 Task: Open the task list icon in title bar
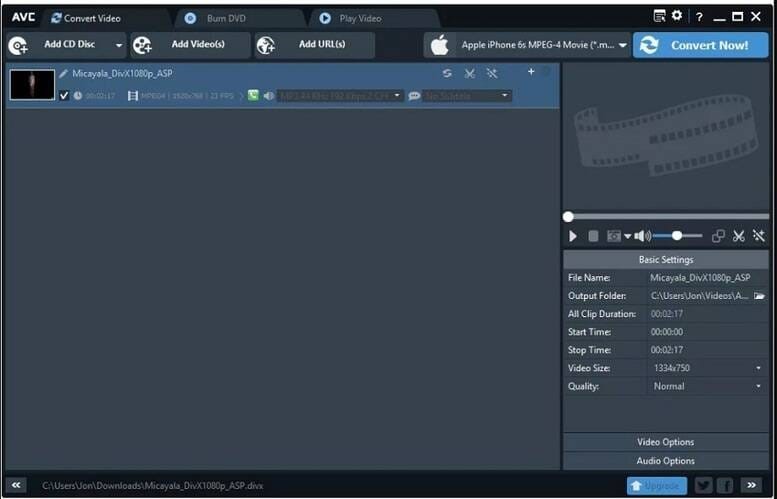[x=659, y=16]
